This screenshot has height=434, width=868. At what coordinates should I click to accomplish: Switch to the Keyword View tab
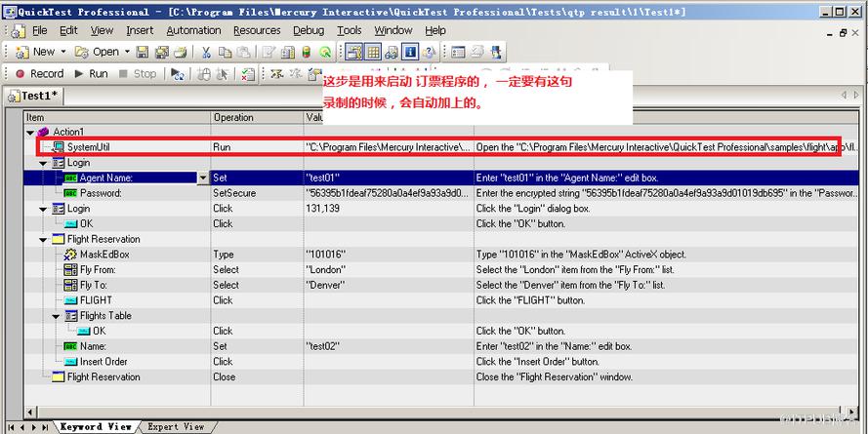coord(96,427)
